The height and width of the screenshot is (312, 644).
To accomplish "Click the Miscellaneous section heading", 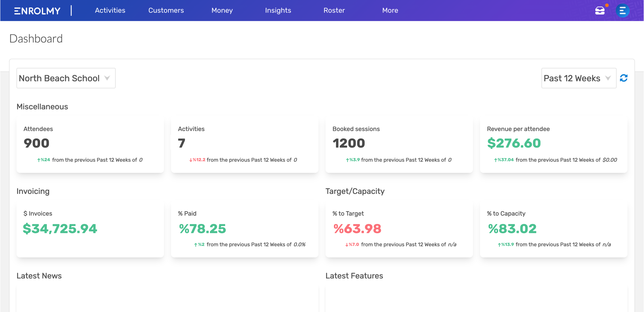I will click(42, 107).
